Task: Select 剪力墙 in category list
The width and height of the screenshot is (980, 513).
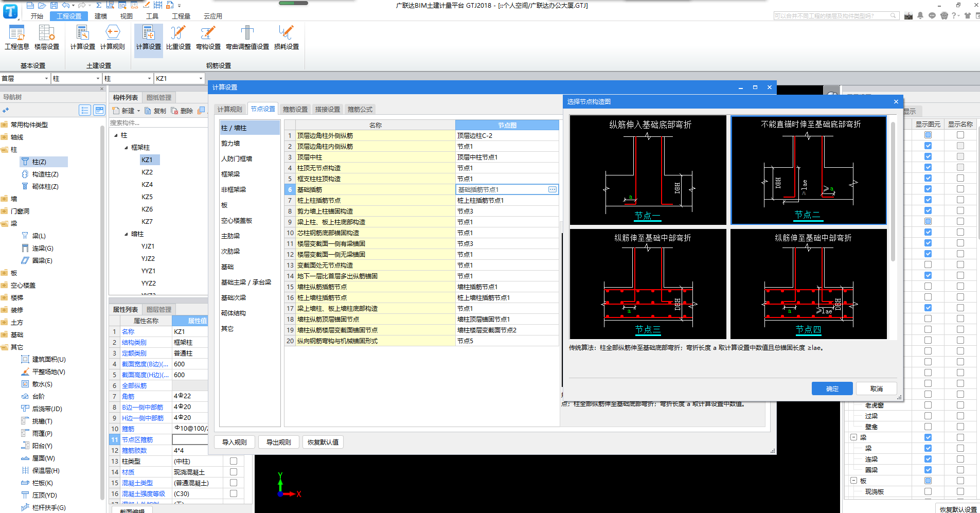Action: pos(230,143)
